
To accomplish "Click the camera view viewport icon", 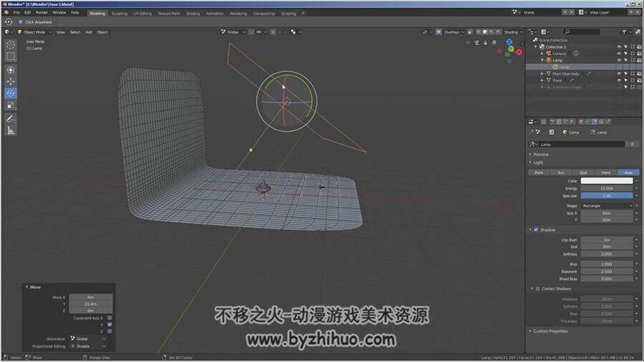I will (477, 42).
